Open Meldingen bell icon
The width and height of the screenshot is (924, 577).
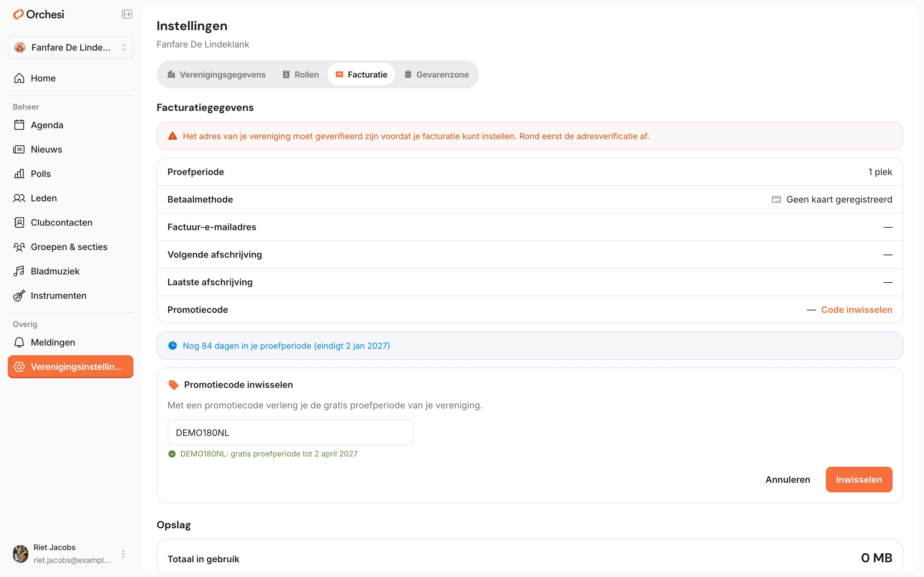(19, 342)
